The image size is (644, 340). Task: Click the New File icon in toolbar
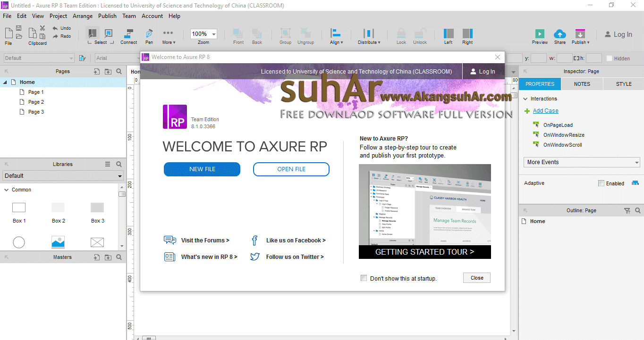[8, 33]
